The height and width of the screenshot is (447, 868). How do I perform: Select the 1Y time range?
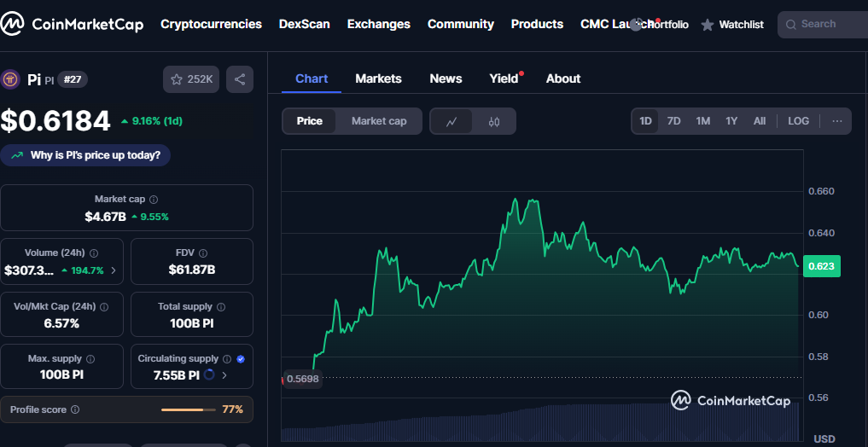(731, 120)
